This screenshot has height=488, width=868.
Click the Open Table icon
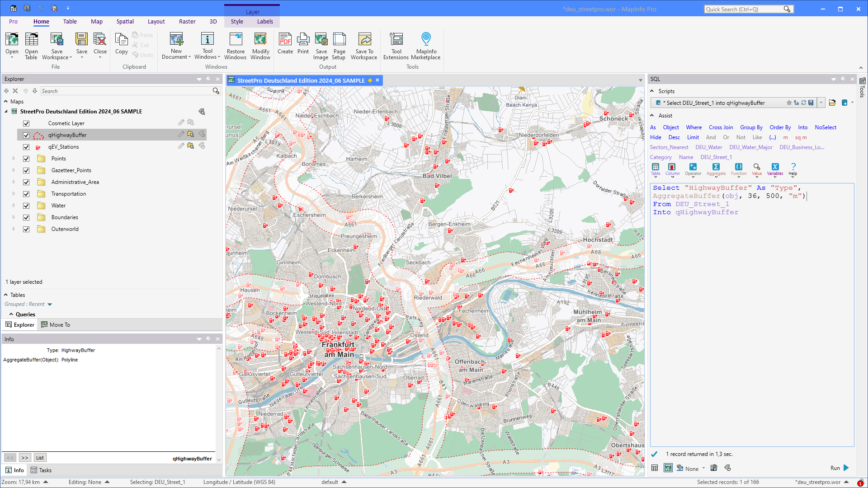31,46
